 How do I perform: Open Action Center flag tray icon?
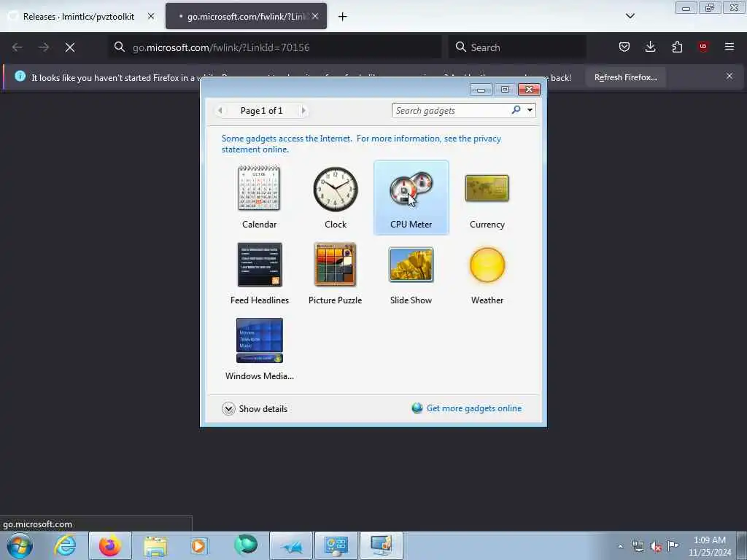click(673, 545)
